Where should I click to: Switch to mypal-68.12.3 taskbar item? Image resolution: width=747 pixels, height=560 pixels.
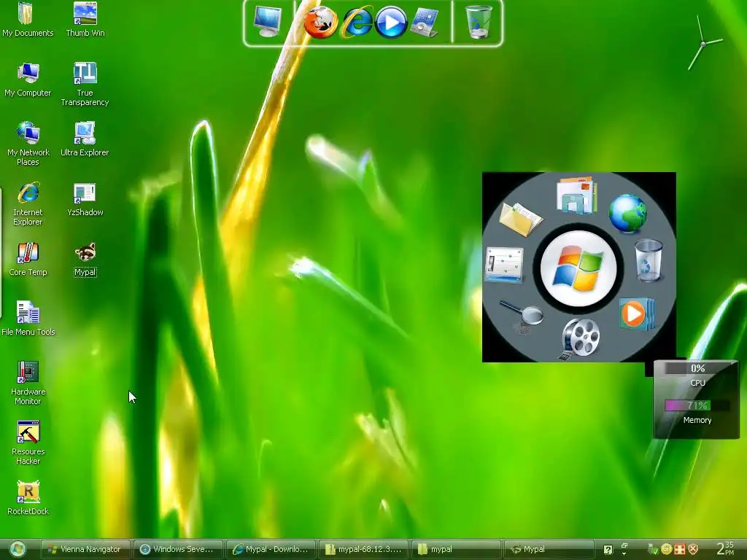(x=363, y=549)
